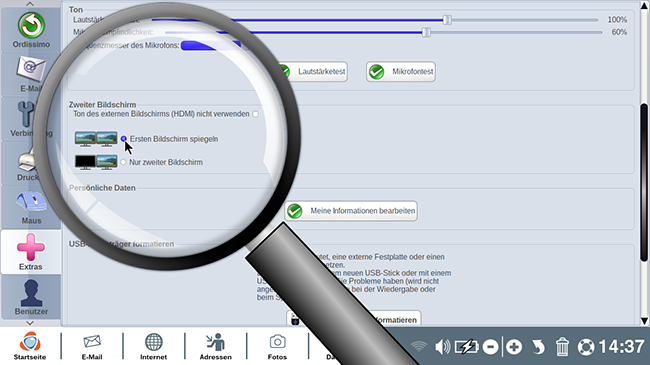The image size is (650, 365).
Task: Click Meine Informationen bearbeiten button
Action: point(351,211)
